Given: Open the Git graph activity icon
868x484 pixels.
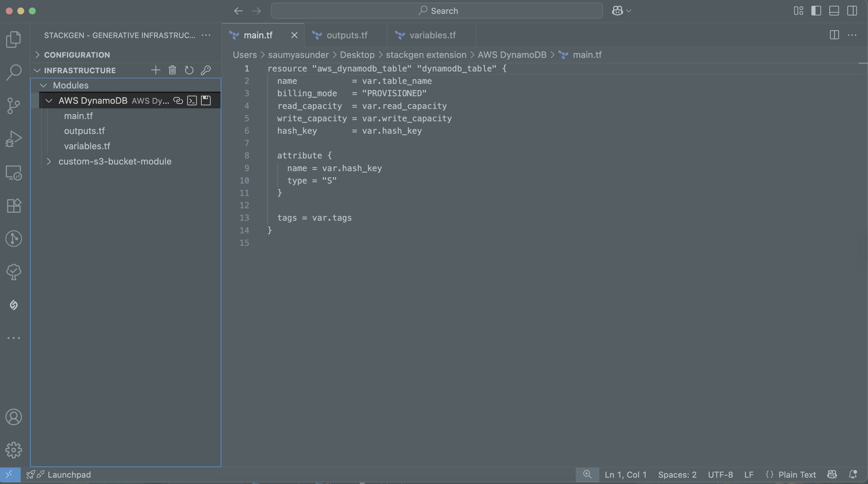Looking at the screenshot, I should [x=14, y=239].
